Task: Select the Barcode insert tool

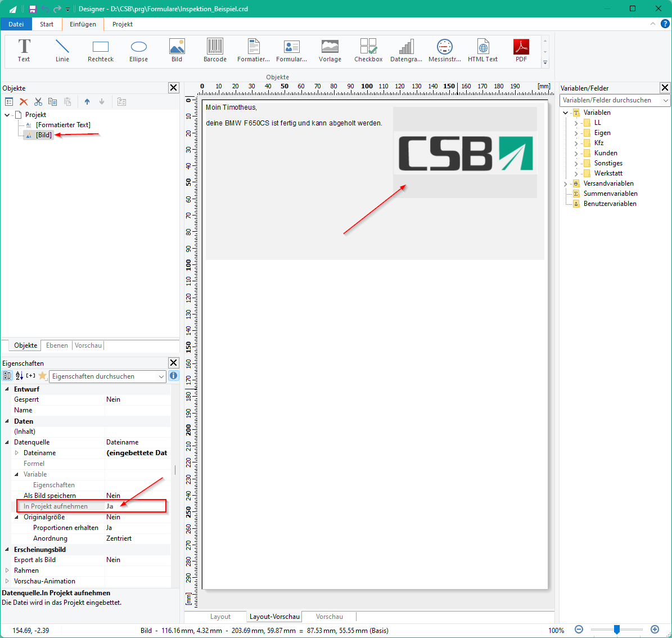Action: click(215, 50)
